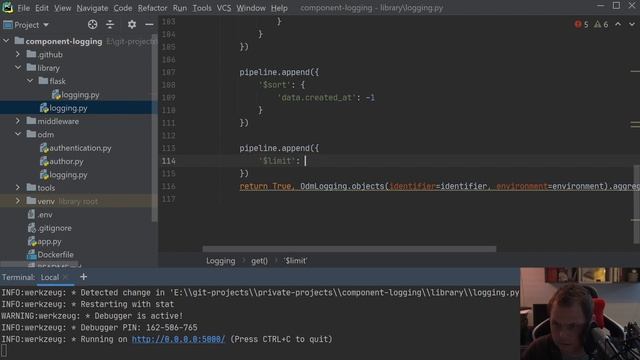The height and width of the screenshot is (360, 640).
Task: Expand the venv library root folder
Action: [x=18, y=201]
